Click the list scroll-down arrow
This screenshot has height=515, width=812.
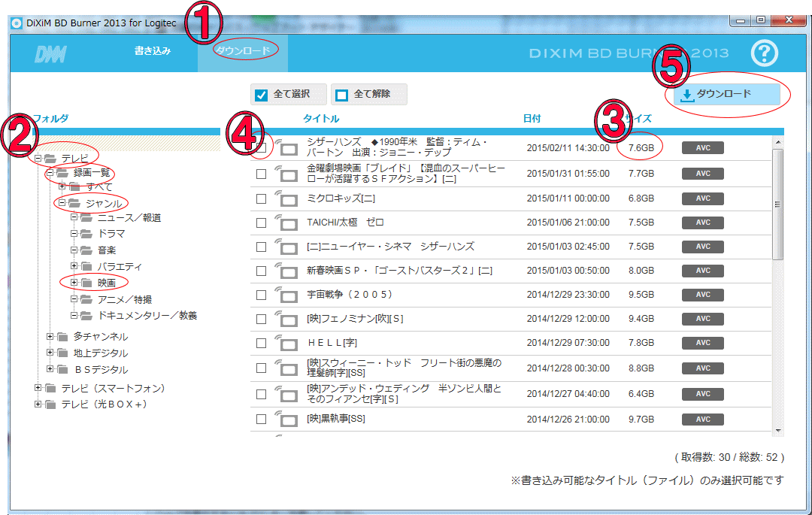[x=777, y=431]
